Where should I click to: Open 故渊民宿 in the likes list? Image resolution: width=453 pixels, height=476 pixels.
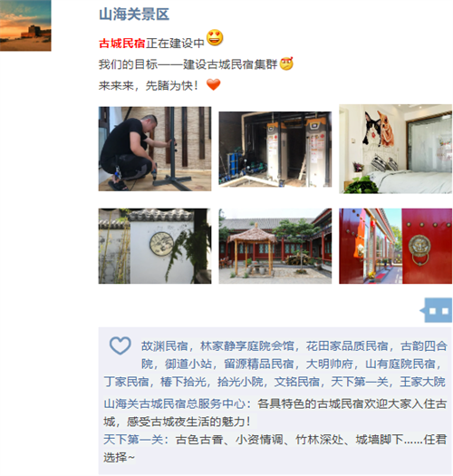[x=165, y=346]
